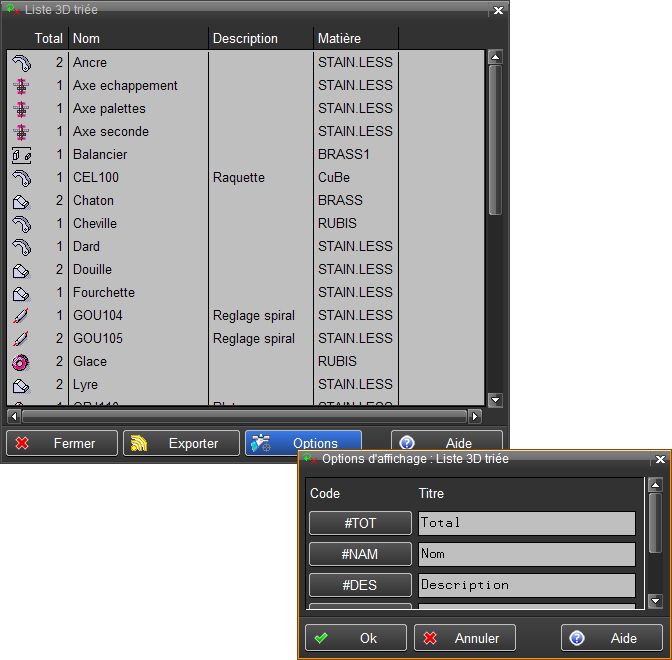672x660 pixels.
Task: Confirm display options with Ok
Action: pyautogui.click(x=355, y=638)
